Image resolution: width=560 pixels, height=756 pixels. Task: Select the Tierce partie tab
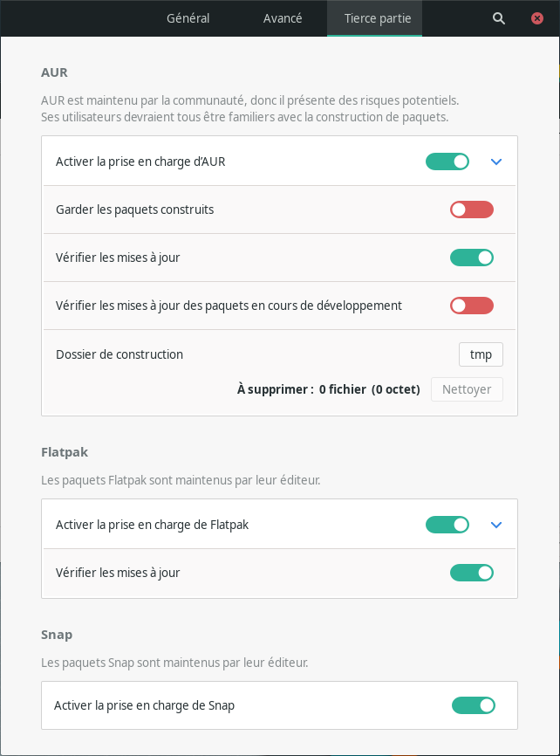tap(374, 17)
